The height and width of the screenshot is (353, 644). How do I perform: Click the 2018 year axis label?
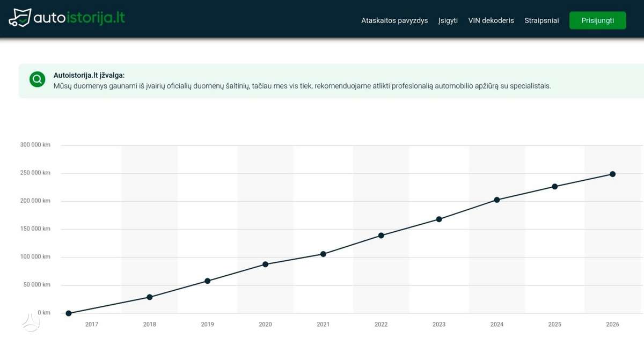pyautogui.click(x=150, y=325)
